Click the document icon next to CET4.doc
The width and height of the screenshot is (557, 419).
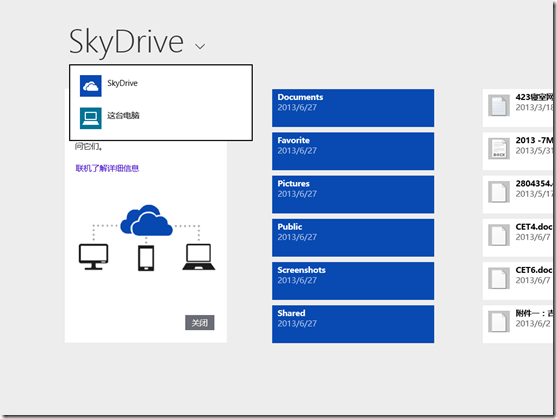point(499,235)
